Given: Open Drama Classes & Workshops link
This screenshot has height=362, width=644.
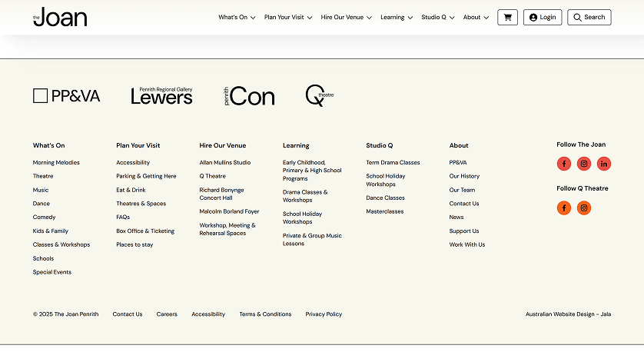Looking at the screenshot, I should click(305, 196).
